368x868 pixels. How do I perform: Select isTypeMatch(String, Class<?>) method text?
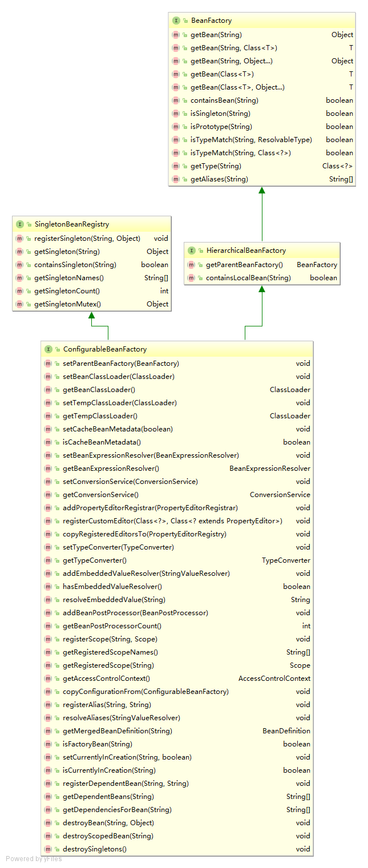(x=241, y=153)
